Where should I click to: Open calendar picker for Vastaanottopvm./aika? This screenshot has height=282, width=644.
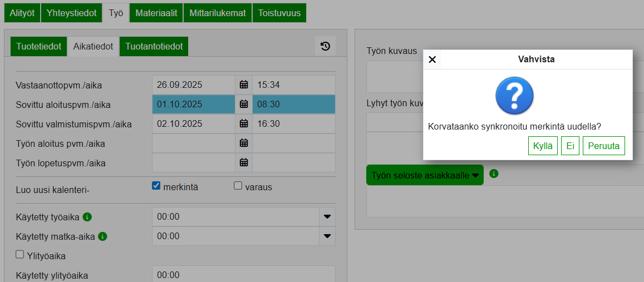point(243,85)
